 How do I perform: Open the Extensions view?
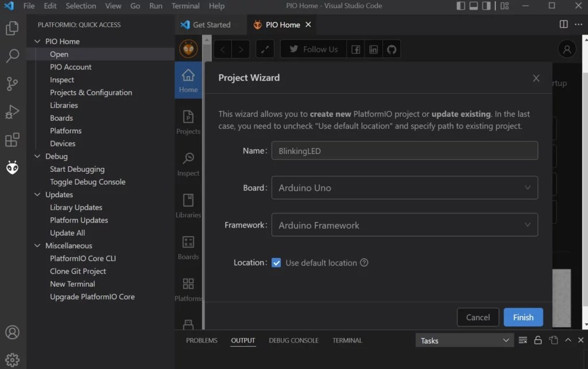12,140
